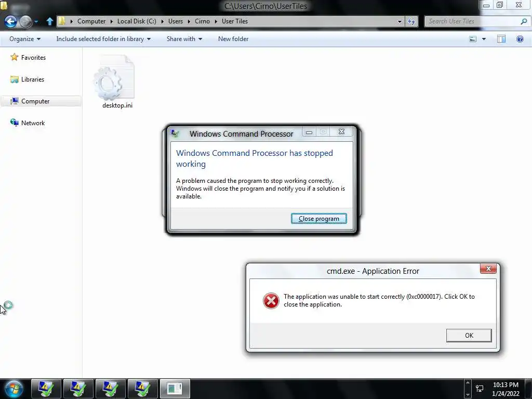Close the cmd.exe Application Error dialog
This screenshot has width=532, height=399.
[488, 269]
